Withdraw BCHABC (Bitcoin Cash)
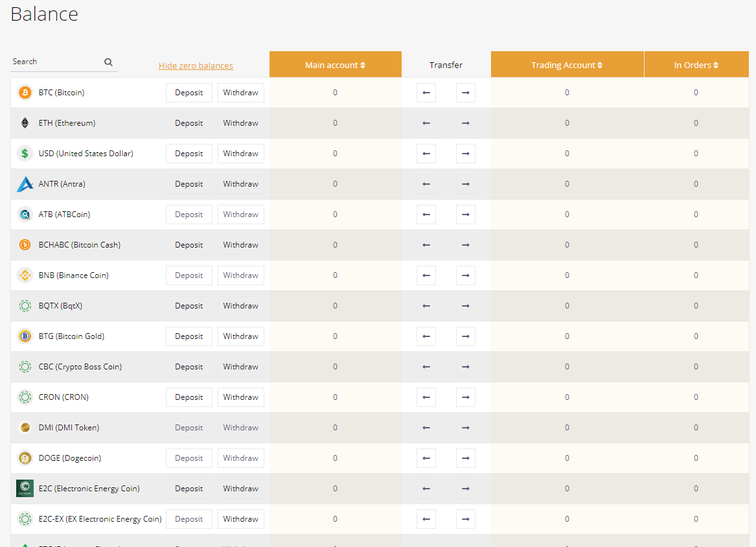Viewport: 756px width, 547px height. tap(240, 244)
